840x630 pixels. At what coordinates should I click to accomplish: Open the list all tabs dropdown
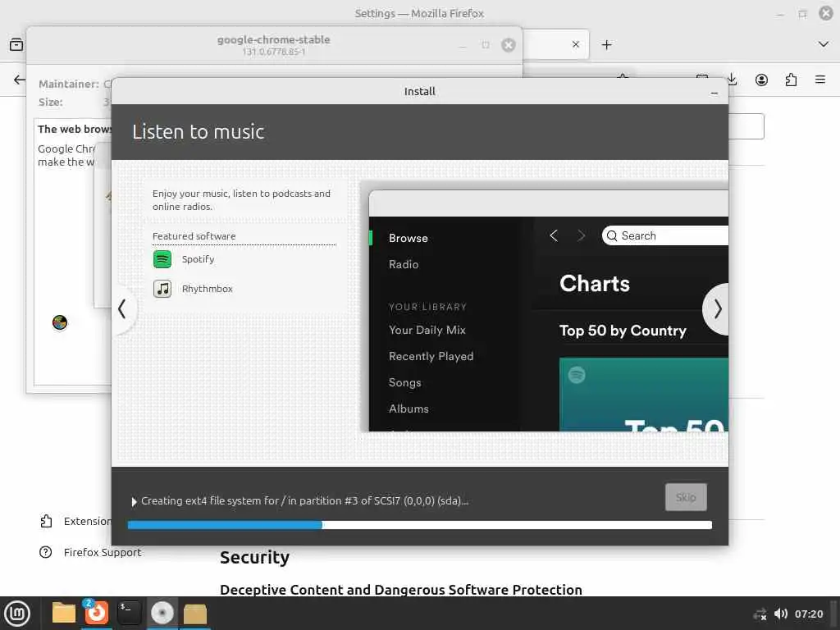[824, 44]
